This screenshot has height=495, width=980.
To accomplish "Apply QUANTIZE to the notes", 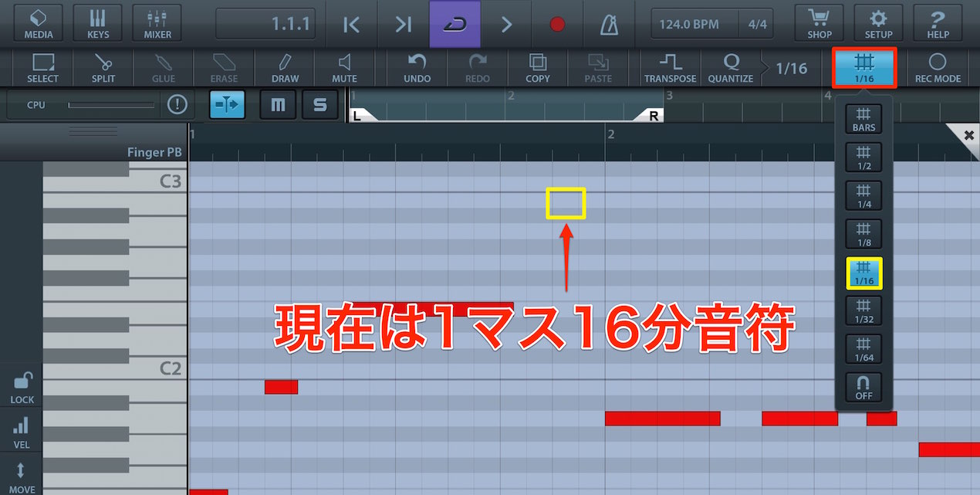I will point(730,68).
